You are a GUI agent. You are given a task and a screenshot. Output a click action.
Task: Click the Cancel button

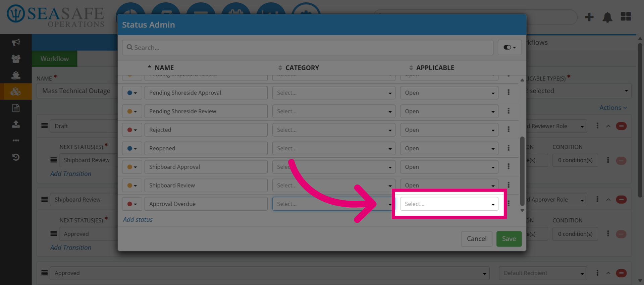point(477,239)
